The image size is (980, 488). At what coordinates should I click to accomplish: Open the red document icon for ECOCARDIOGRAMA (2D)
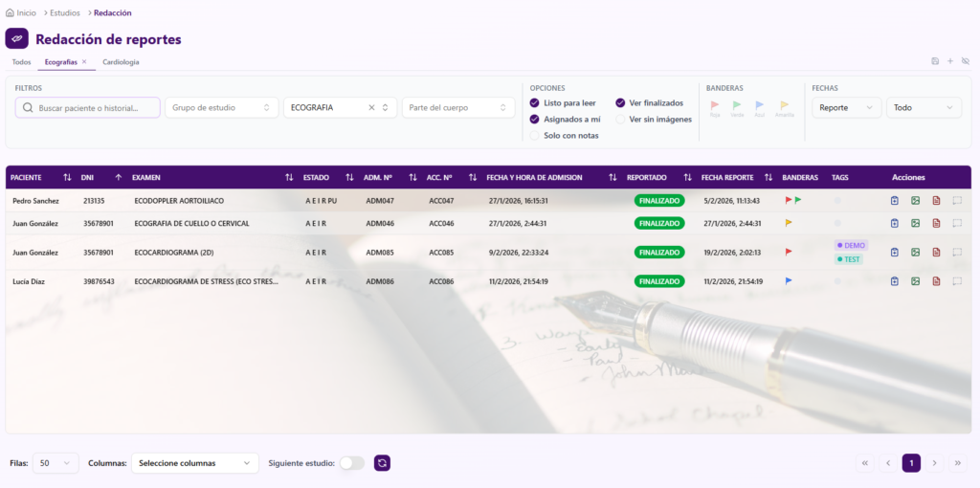[x=936, y=253]
